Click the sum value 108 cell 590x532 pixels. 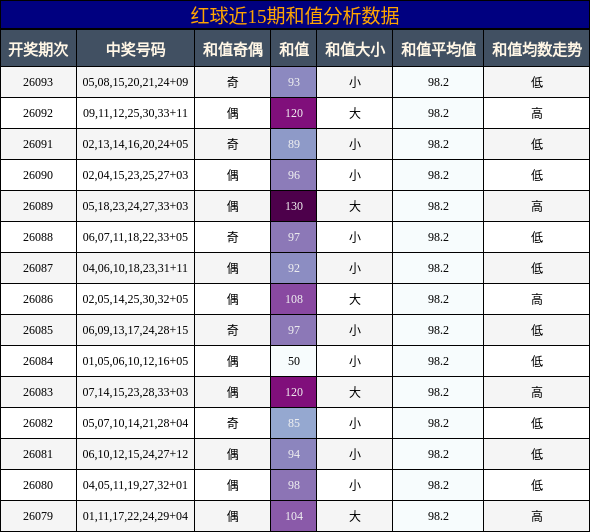pos(293,299)
